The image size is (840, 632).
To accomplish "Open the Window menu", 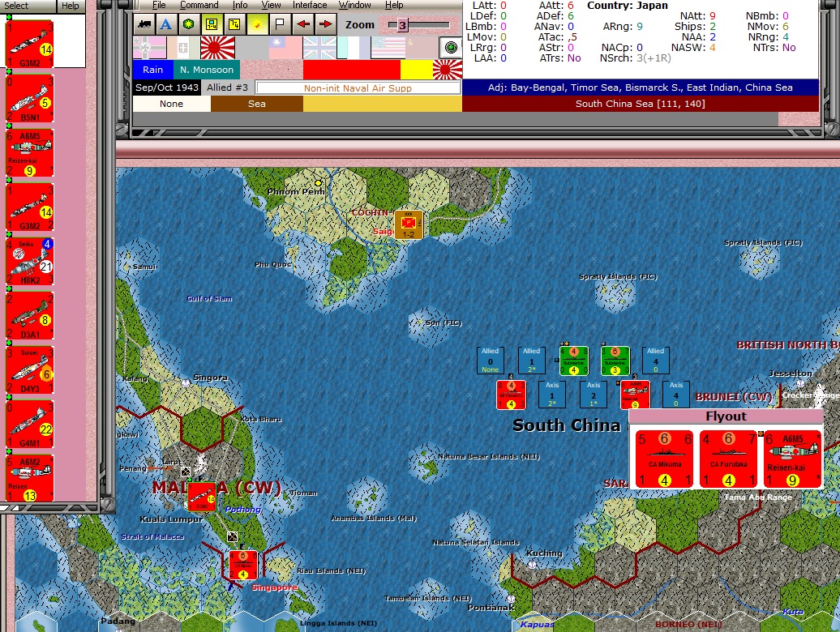I will point(354,5).
